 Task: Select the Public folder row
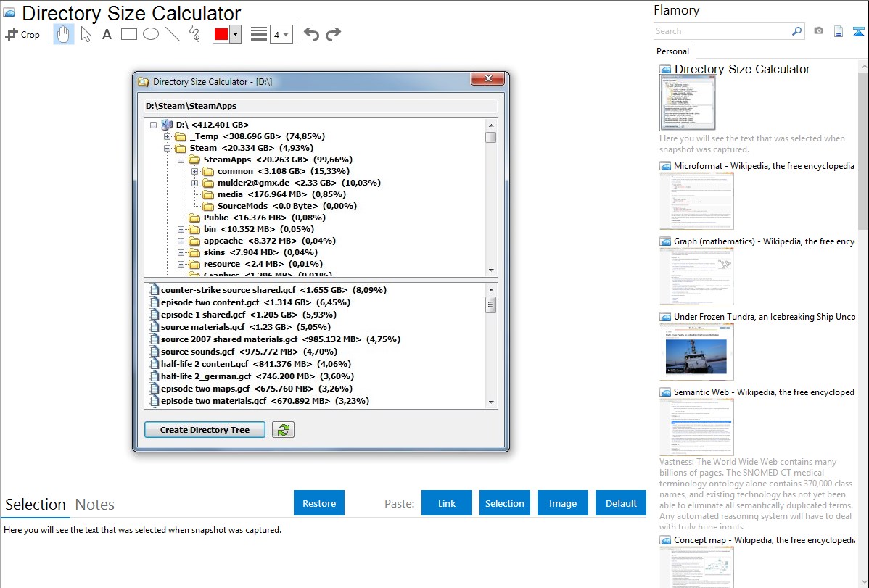tap(258, 218)
